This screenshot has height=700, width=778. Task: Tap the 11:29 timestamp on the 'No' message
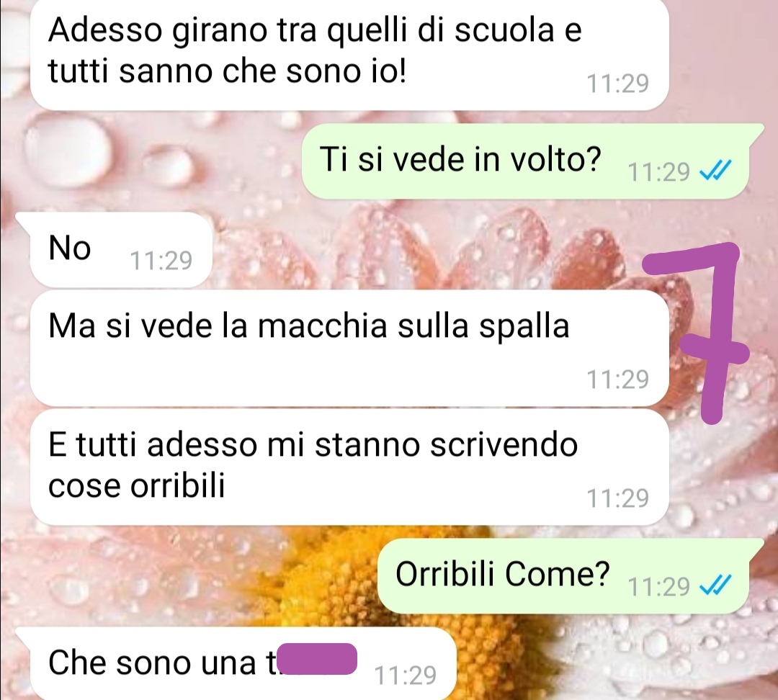click(x=161, y=261)
